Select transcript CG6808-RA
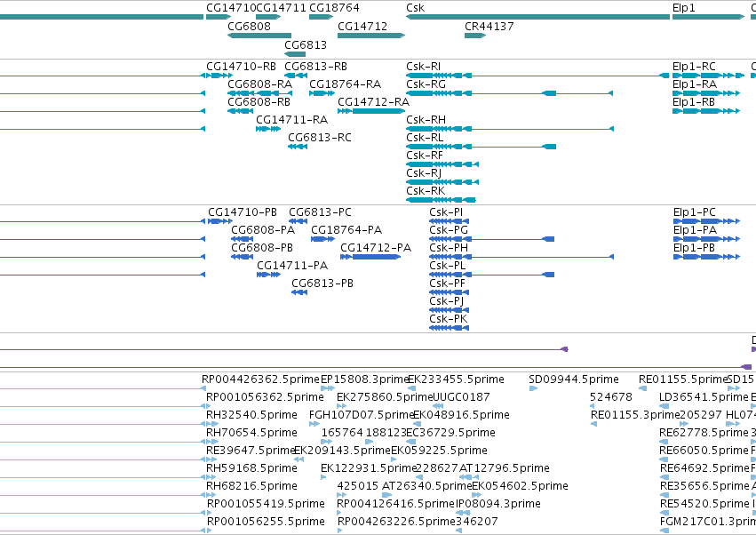756x535 pixels. pos(259,93)
